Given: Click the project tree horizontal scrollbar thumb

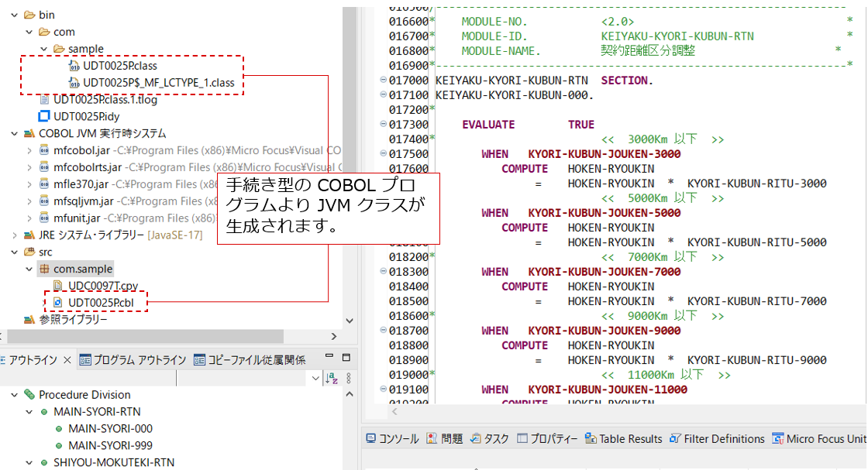Looking at the screenshot, I should 145,336.
